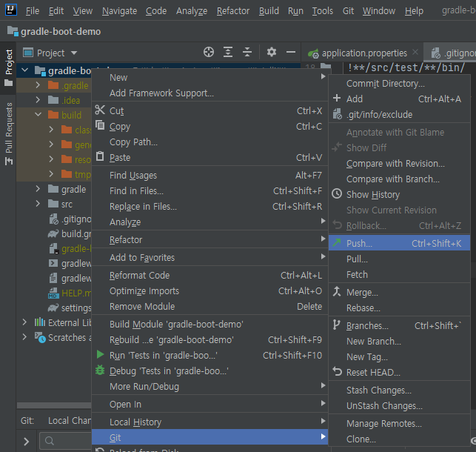
Task: Collapse the gradle-boot-demo root node
Action: 25,70
